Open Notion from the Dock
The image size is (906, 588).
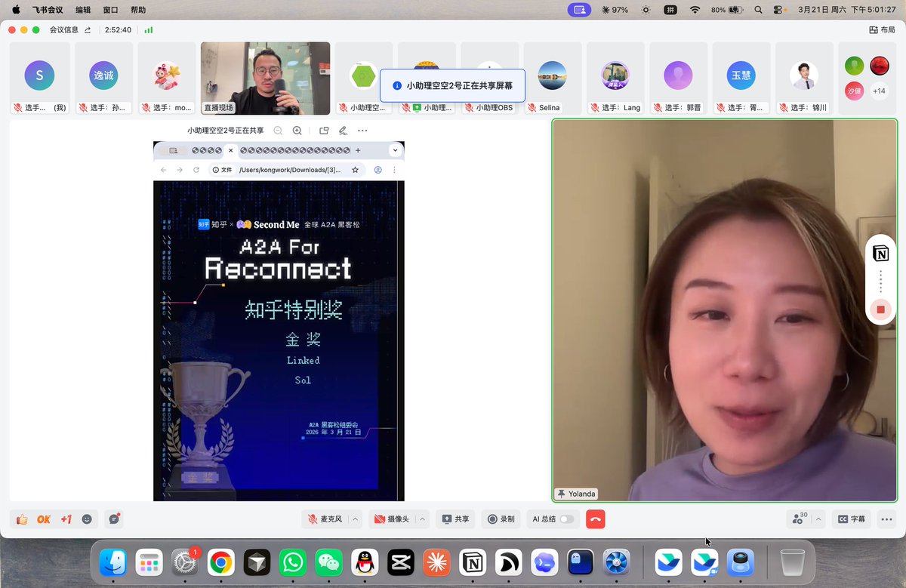[x=473, y=562]
